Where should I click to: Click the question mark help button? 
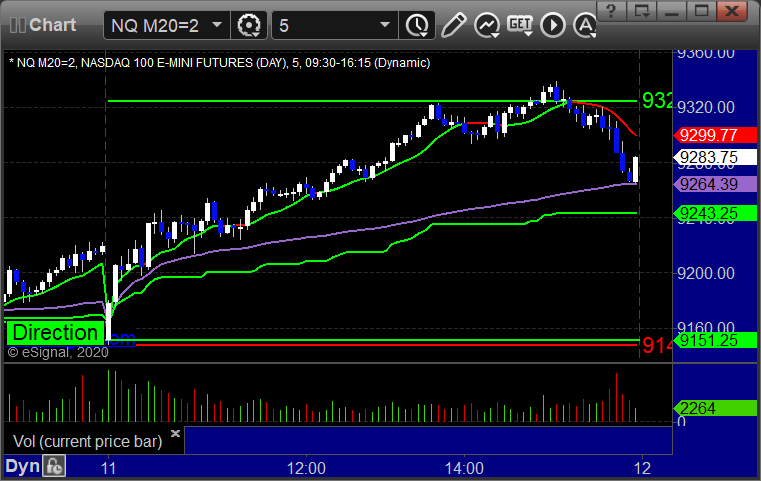coord(611,11)
